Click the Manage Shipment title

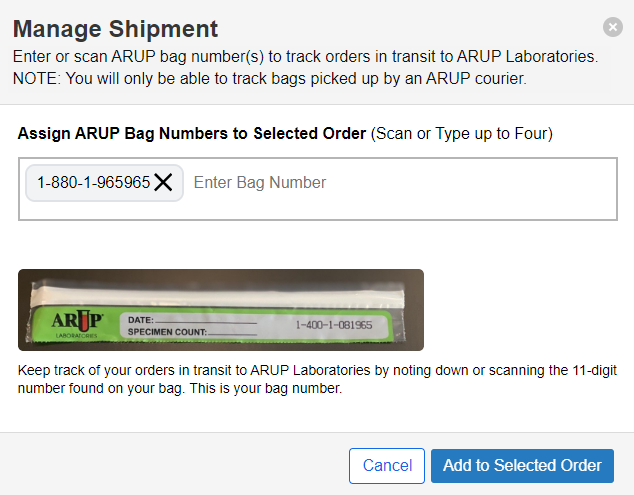point(115,28)
